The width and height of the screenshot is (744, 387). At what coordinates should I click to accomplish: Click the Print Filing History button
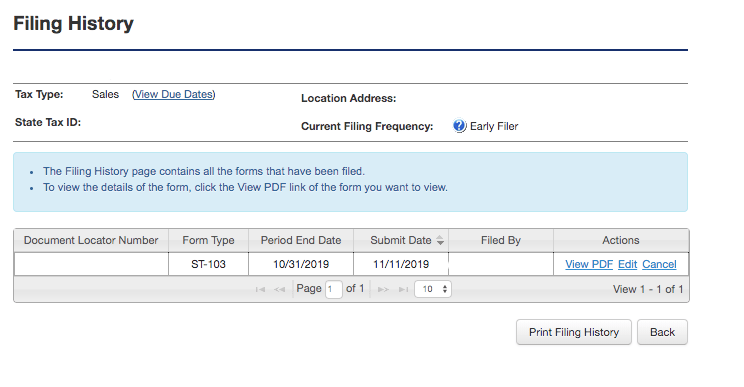click(x=574, y=332)
